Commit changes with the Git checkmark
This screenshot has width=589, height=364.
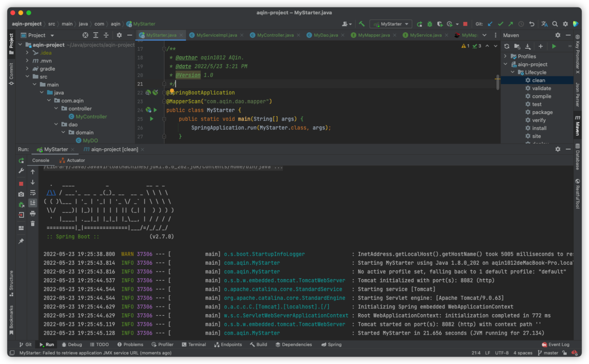pyautogui.click(x=500, y=24)
